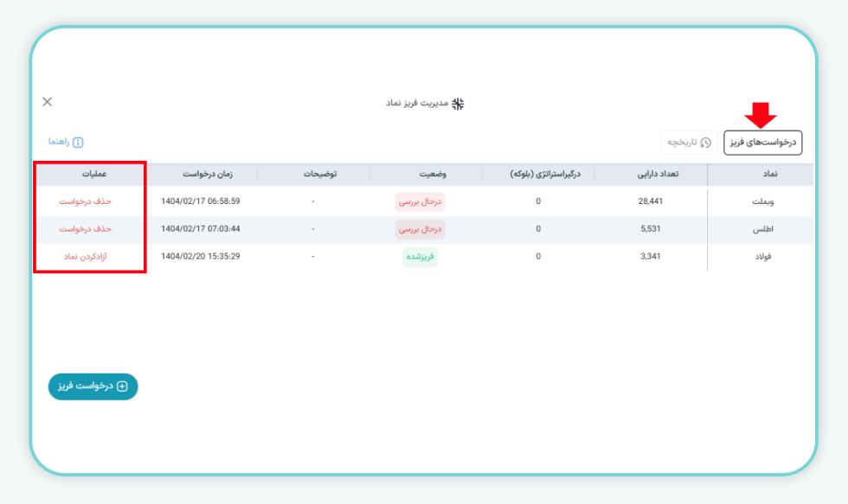848x504 pixels.
Task: Click the plus icon in درخواست فریز button
Action: pos(122,386)
